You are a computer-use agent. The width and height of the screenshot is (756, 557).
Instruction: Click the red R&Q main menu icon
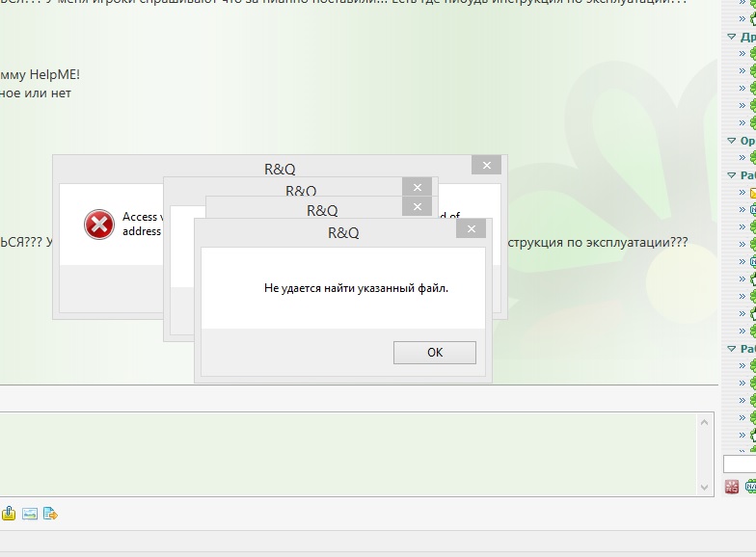click(x=731, y=487)
